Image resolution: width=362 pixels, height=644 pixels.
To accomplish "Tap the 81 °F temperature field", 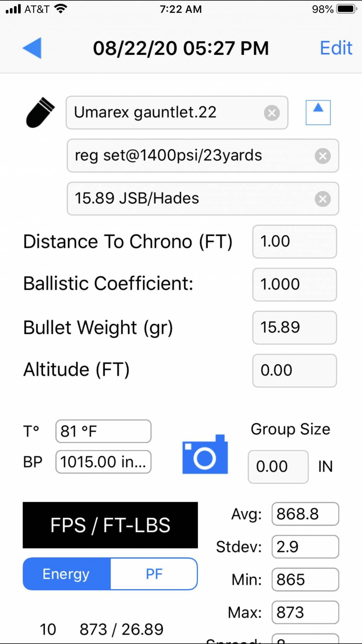I will pyautogui.click(x=103, y=431).
